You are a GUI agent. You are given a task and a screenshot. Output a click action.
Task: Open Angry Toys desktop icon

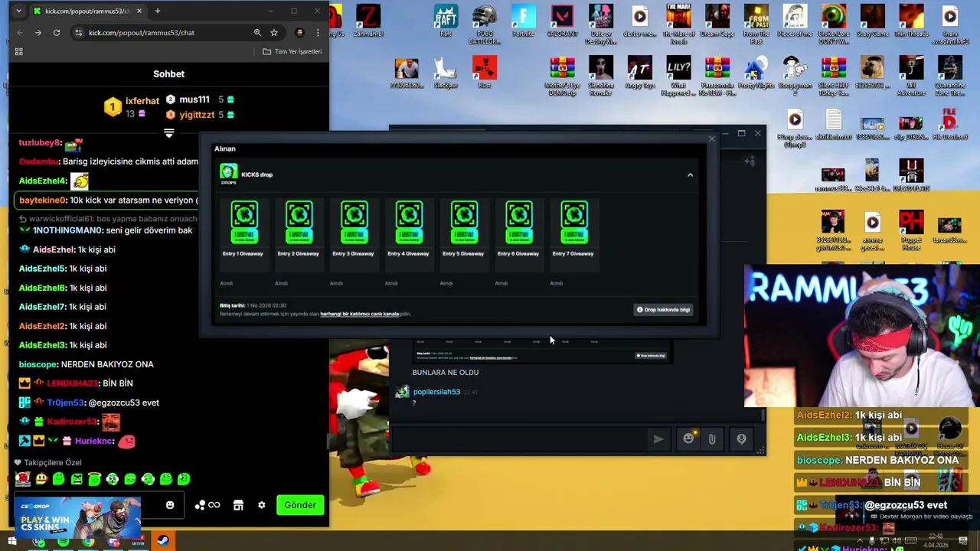click(640, 72)
